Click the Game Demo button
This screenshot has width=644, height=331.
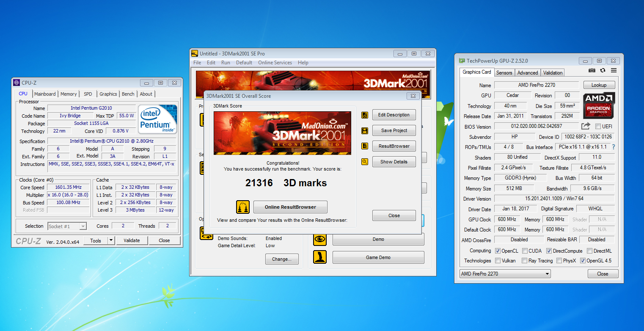(378, 257)
